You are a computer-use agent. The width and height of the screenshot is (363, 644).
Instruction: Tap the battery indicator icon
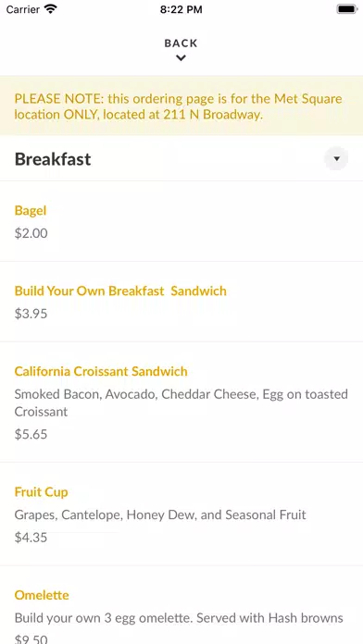coord(346,9)
